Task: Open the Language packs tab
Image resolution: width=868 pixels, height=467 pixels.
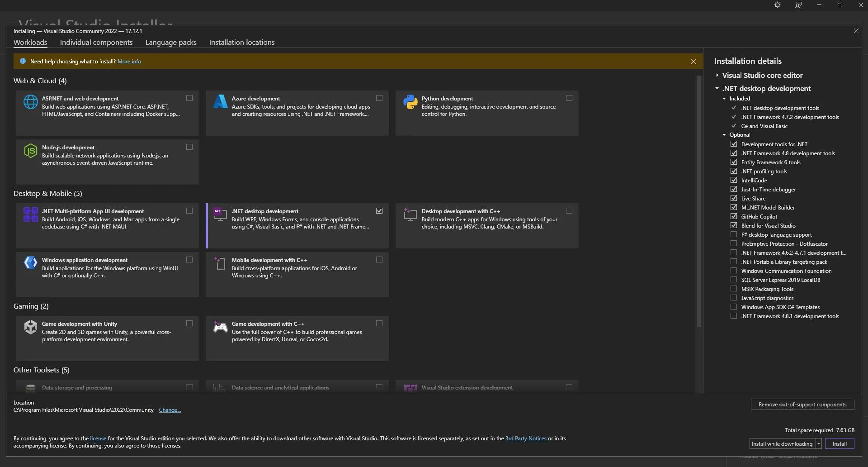Action: [170, 42]
